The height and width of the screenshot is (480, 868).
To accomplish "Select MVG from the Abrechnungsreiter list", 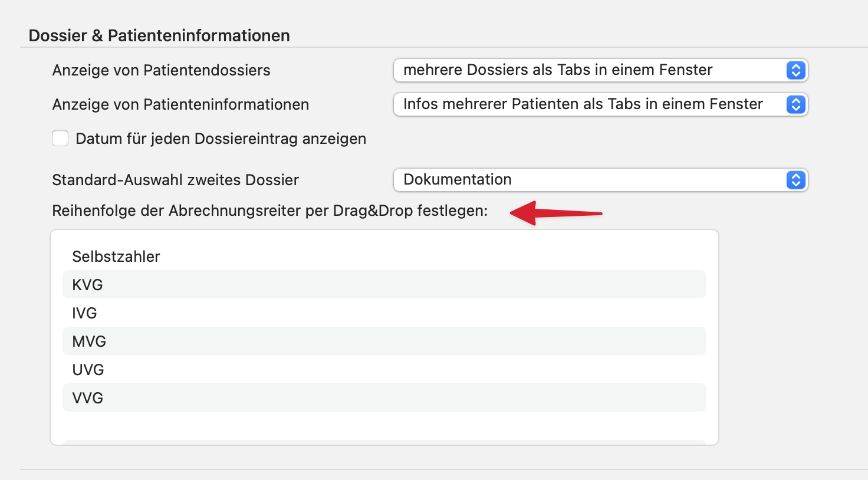I will pyautogui.click(x=383, y=341).
